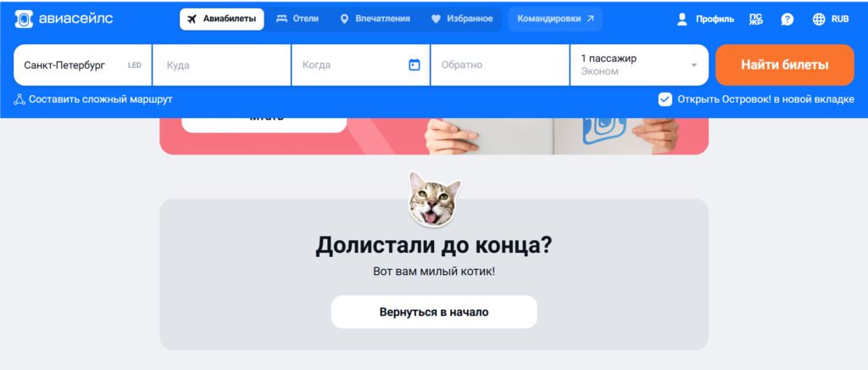Open the profile person icon
The image size is (868, 370).
click(x=682, y=19)
